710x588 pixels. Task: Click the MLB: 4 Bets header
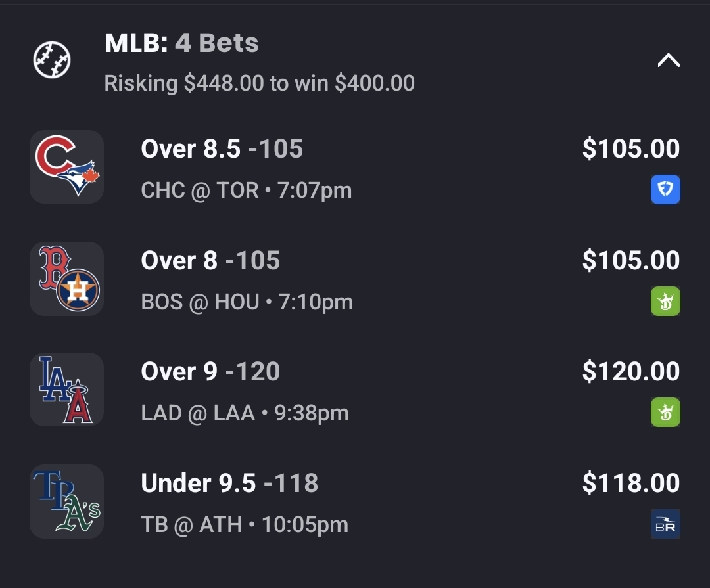[181, 43]
